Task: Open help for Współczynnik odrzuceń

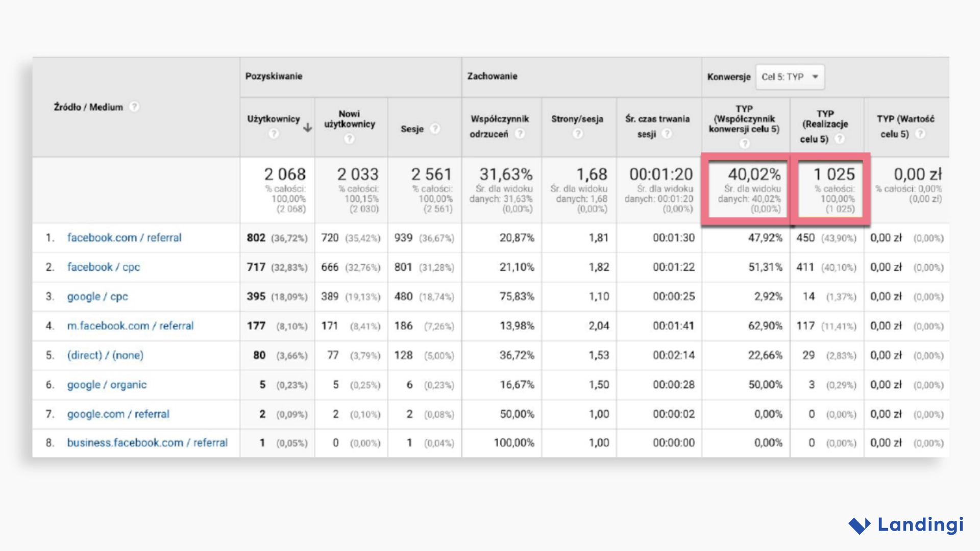Action: (x=520, y=134)
